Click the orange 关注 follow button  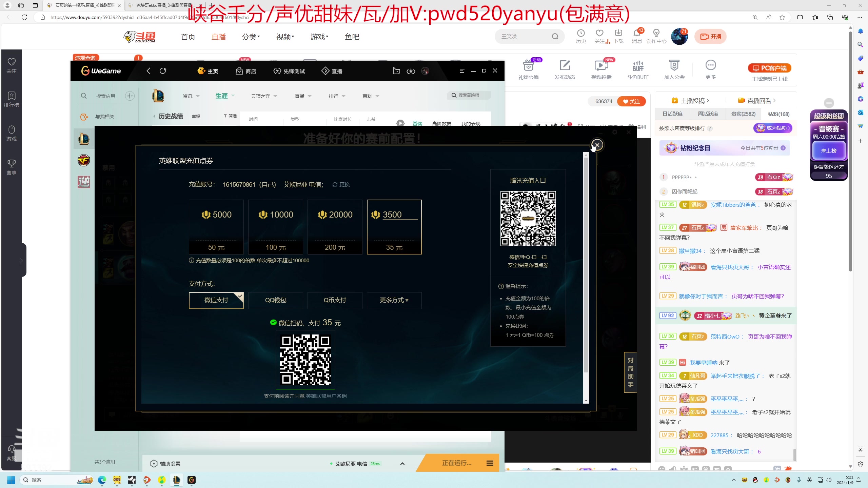(x=631, y=101)
